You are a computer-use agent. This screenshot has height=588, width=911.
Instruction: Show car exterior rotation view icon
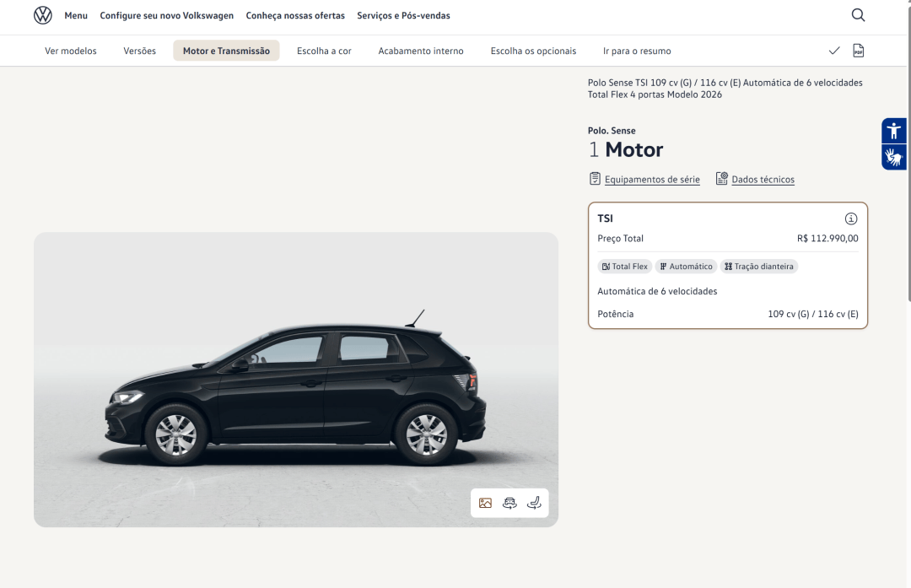pyautogui.click(x=509, y=503)
